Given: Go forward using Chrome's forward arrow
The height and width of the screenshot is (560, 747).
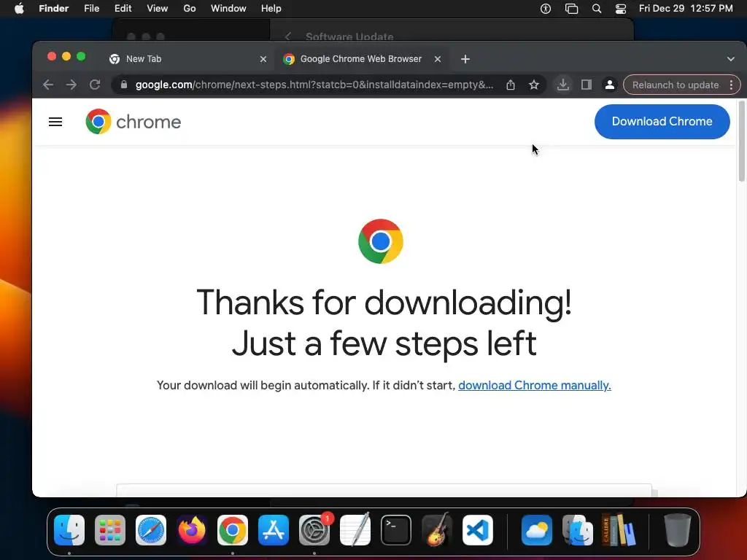Looking at the screenshot, I should click(71, 85).
